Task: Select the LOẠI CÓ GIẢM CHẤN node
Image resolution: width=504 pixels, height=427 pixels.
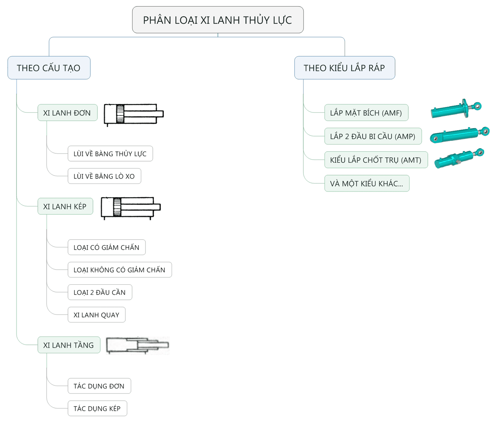Action: [x=106, y=247]
